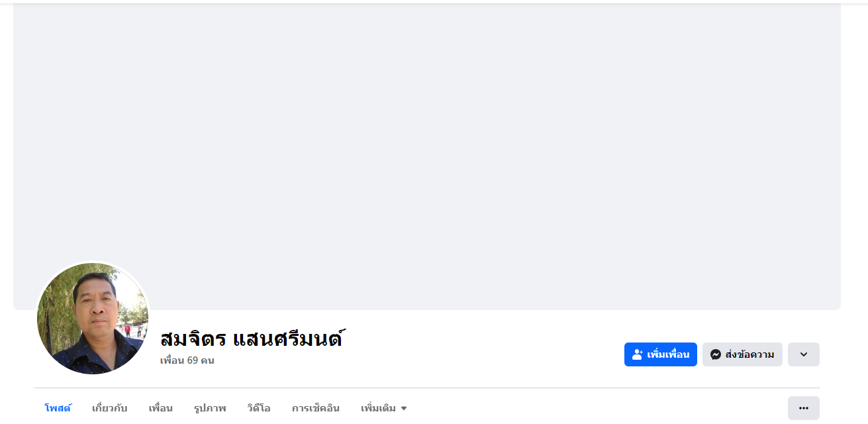This screenshot has width=868, height=424.
Task: Click the three-dots options icon
Action: click(803, 408)
